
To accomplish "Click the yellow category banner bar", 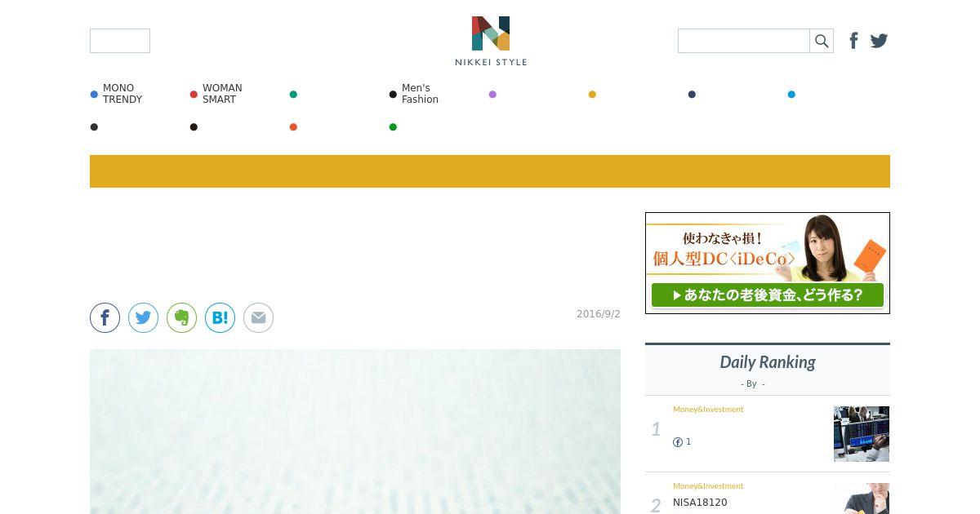I will point(490,171).
